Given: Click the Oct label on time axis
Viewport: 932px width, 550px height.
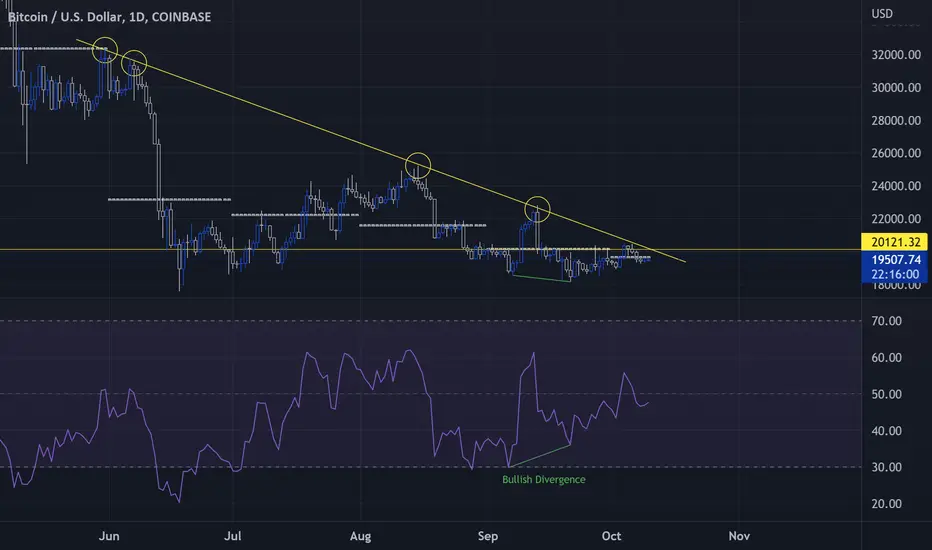Looking at the screenshot, I should tap(611, 536).
